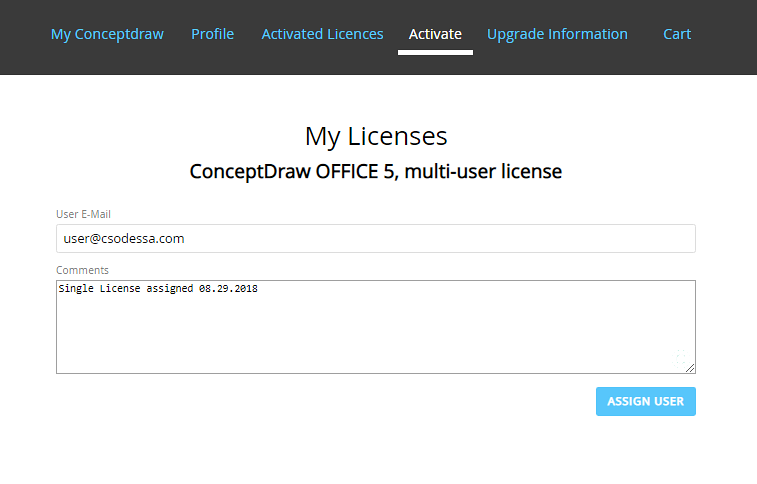
Task: Click the Comments label
Action: (x=82, y=270)
